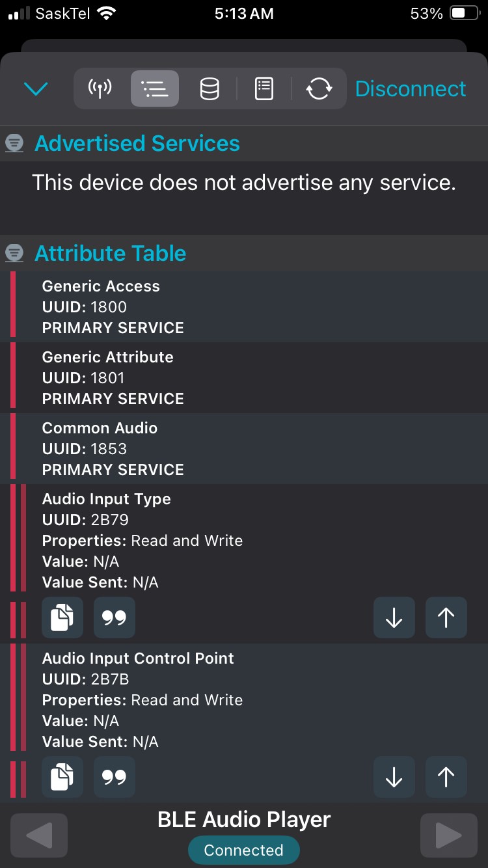Viewport: 488px width, 868px height.
Task: Read Audio Input Type with down arrow
Action: click(x=394, y=617)
